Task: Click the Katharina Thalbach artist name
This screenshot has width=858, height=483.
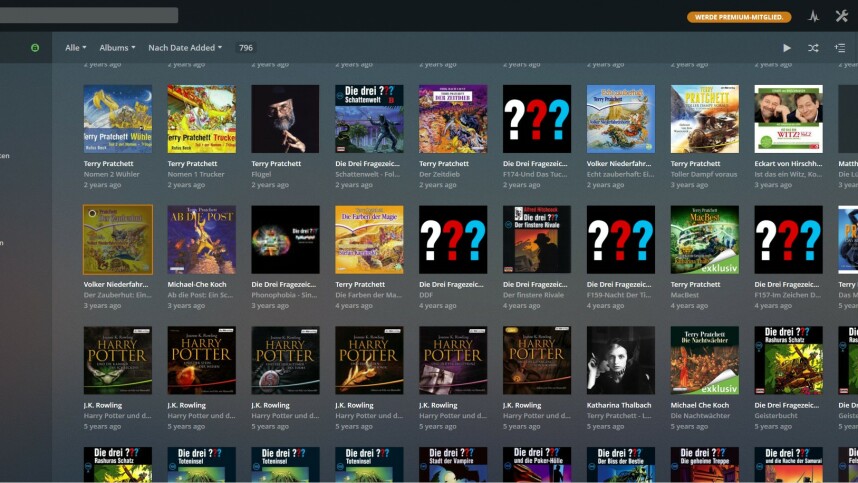Action: pyautogui.click(x=619, y=405)
